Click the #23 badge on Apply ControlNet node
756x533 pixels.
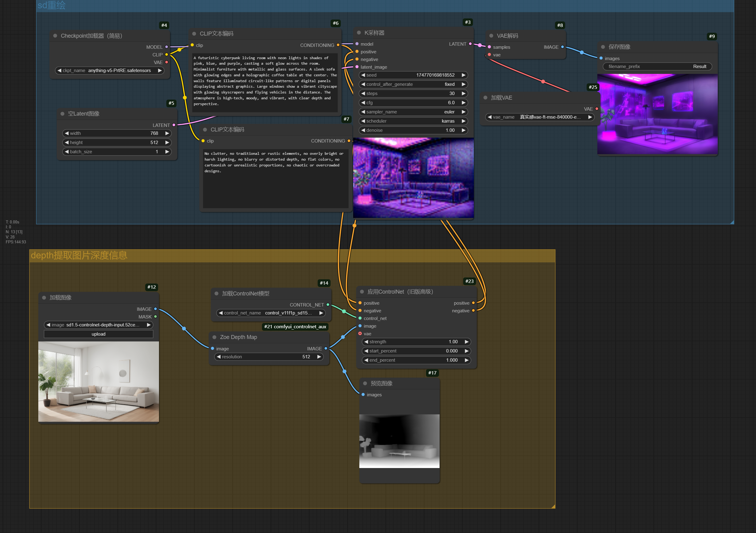[469, 281]
